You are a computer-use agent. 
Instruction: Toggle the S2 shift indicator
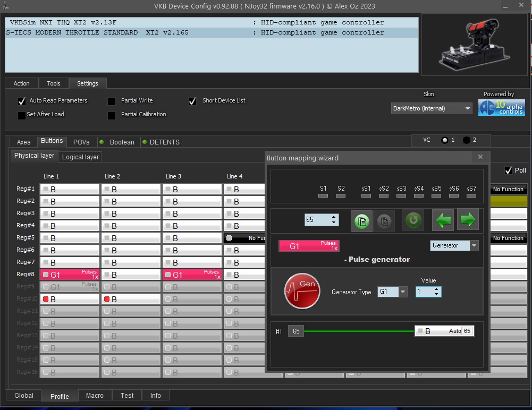point(341,195)
